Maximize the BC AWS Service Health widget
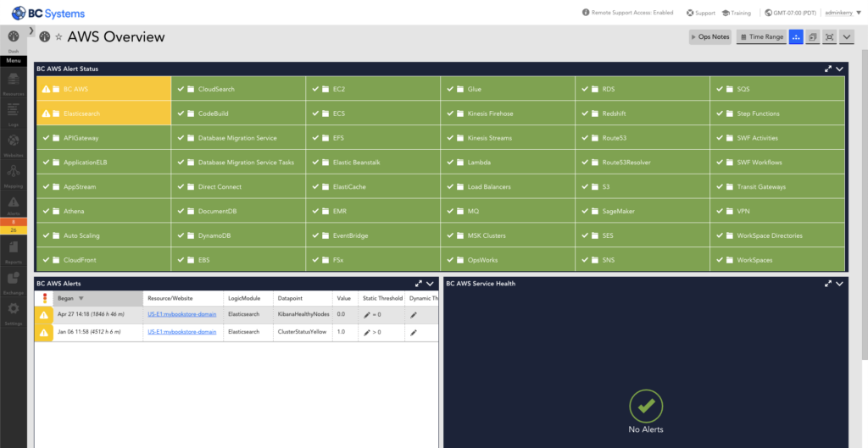The height and width of the screenshot is (448, 868). coord(828,283)
